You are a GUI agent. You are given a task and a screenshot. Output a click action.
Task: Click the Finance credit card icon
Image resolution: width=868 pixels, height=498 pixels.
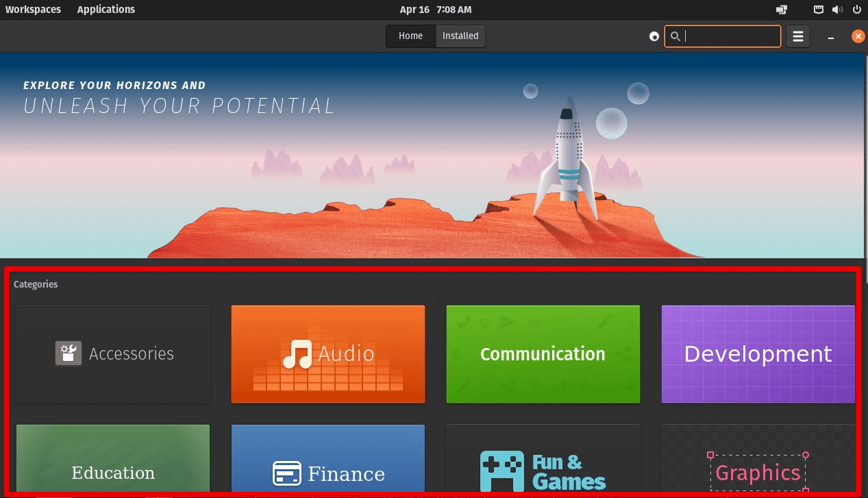(287, 473)
